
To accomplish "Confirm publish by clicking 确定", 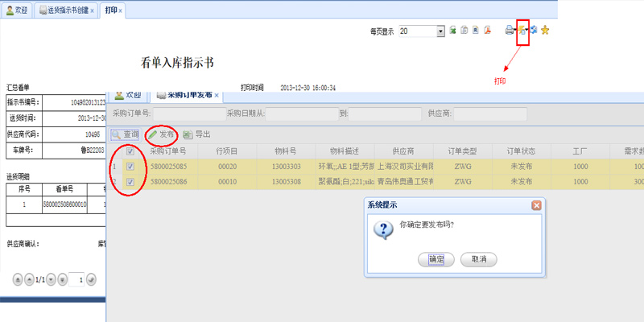I will coord(436,259).
